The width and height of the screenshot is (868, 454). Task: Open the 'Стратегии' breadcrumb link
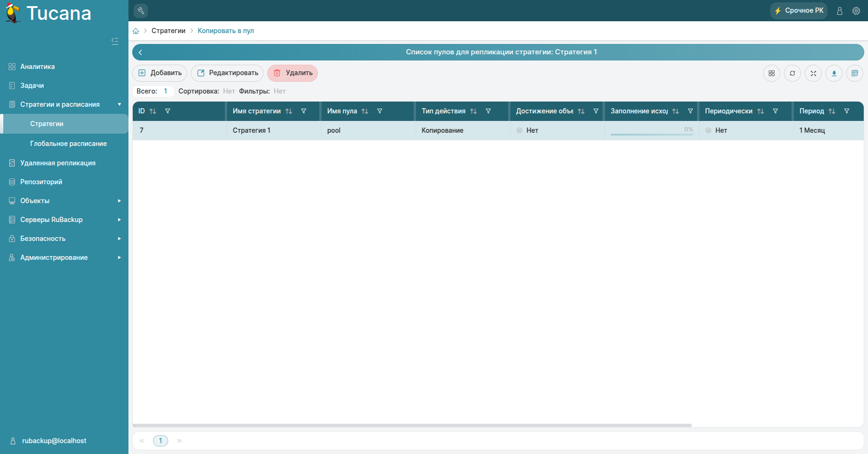tap(168, 30)
